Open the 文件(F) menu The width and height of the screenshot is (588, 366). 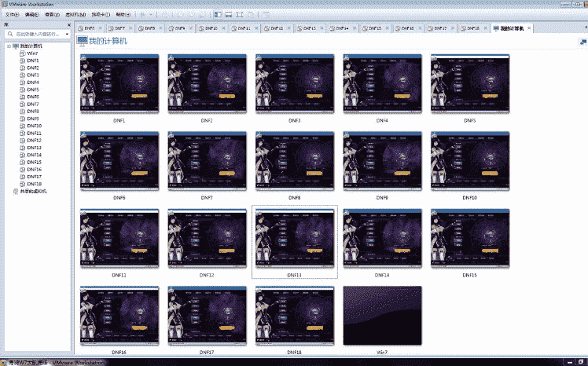12,15
